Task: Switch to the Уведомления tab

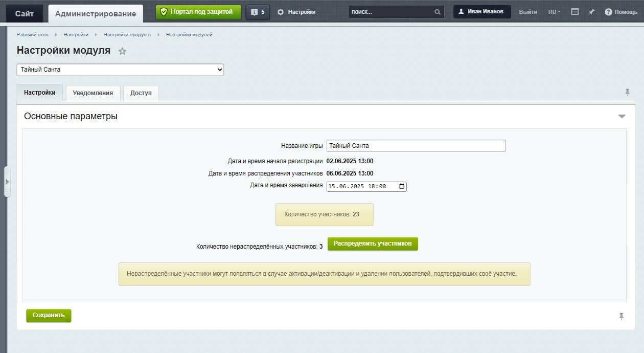Action: 93,93
